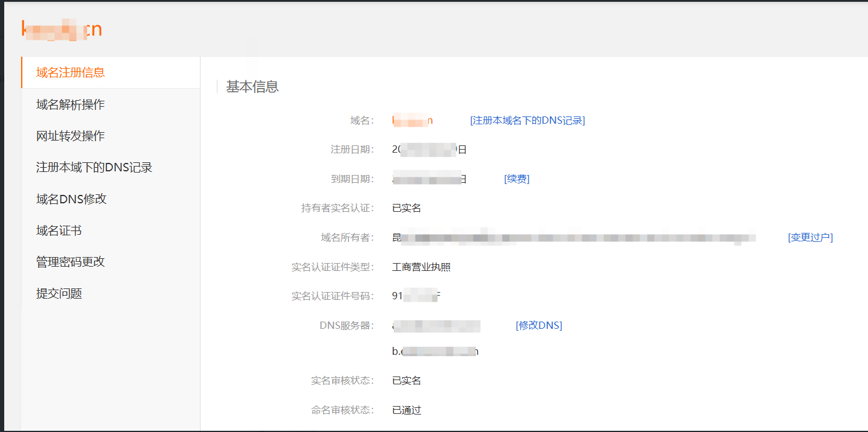
Task: Click the orange domain name in 域名 row
Action: (413, 120)
